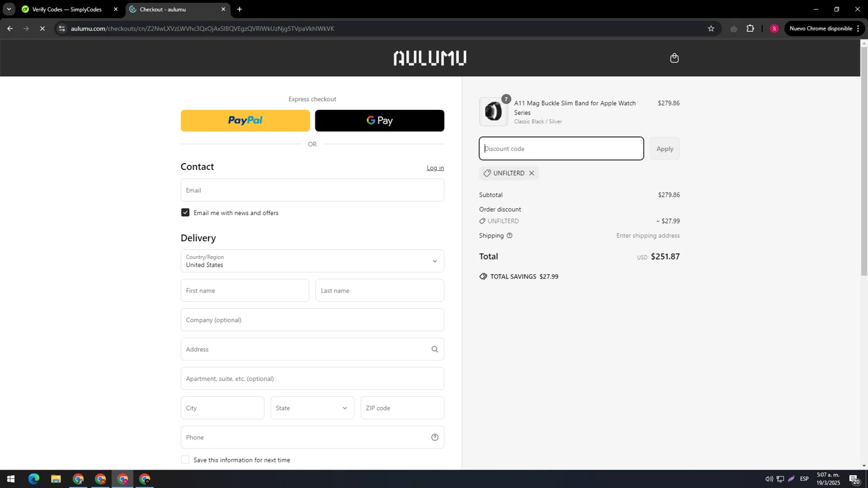The image size is (868, 488).
Task: Focus the City field
Action: (222, 408)
